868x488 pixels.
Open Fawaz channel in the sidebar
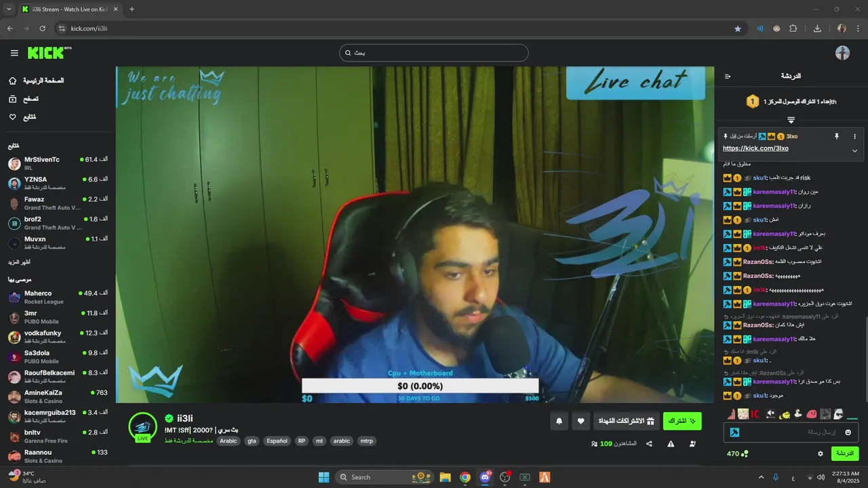[x=58, y=203]
